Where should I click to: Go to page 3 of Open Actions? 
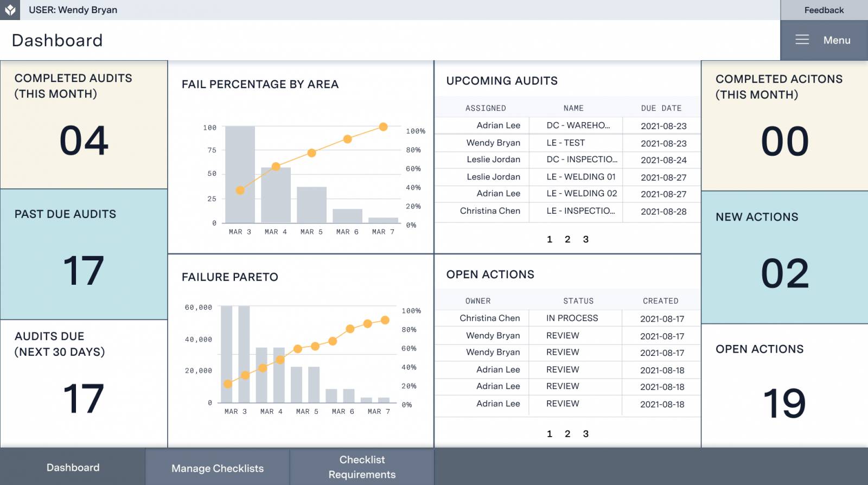pyautogui.click(x=585, y=433)
